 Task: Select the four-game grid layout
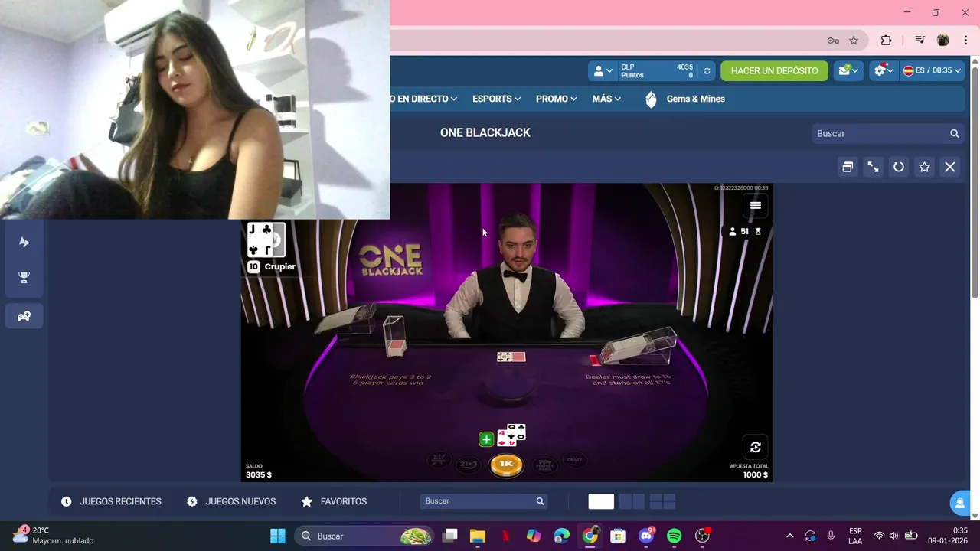pyautogui.click(x=662, y=501)
